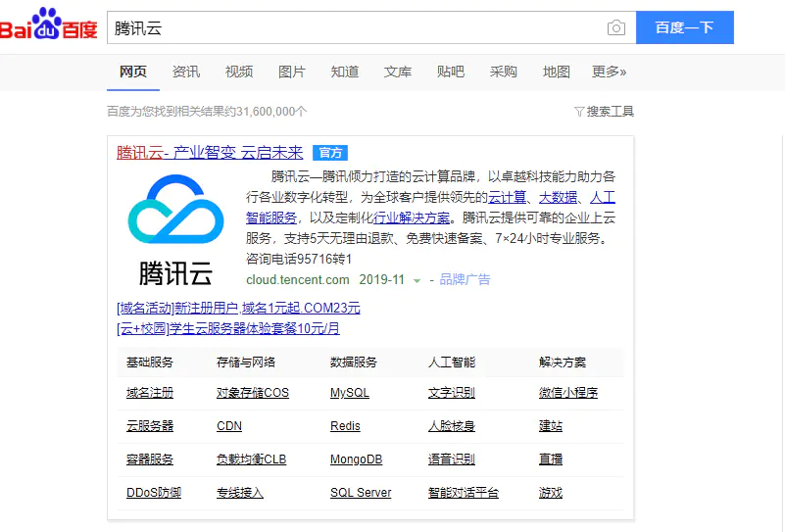Viewport: 785px width, 532px height.
Task: Switch to the 图片 tab
Action: point(292,73)
